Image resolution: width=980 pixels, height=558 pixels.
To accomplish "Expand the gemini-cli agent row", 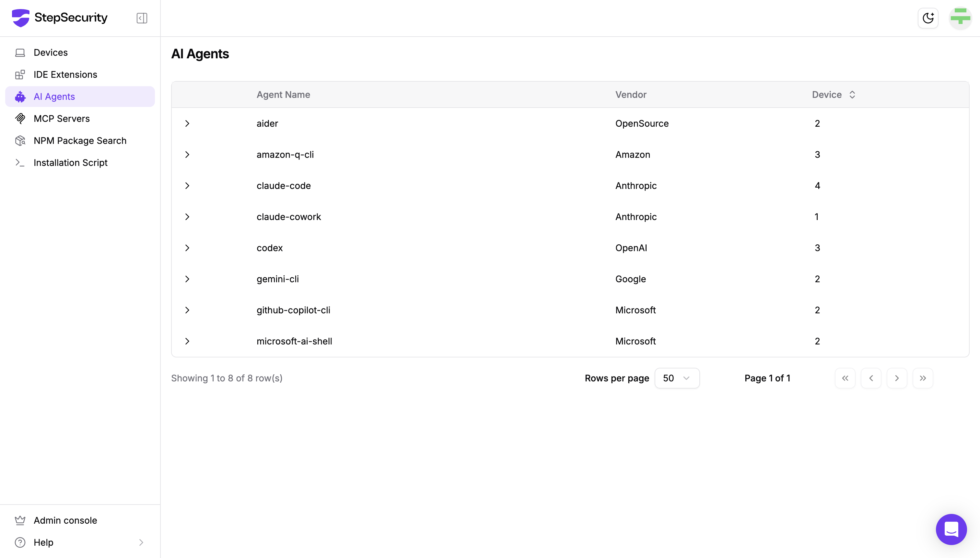I will [x=187, y=279].
